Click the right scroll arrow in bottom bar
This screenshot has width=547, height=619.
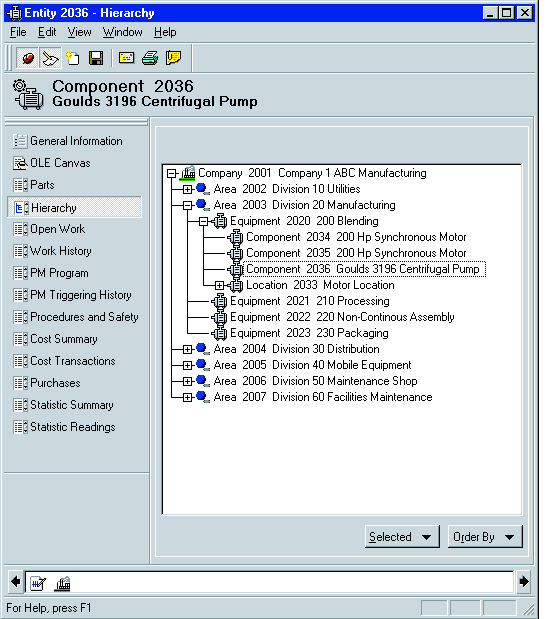point(524,581)
